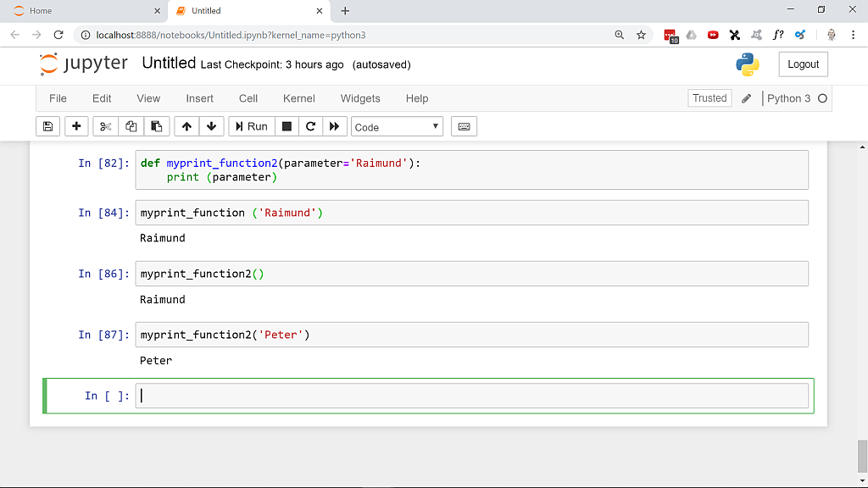Click the calendar extension with badge 10
The height and width of the screenshot is (488, 868).
tap(670, 36)
